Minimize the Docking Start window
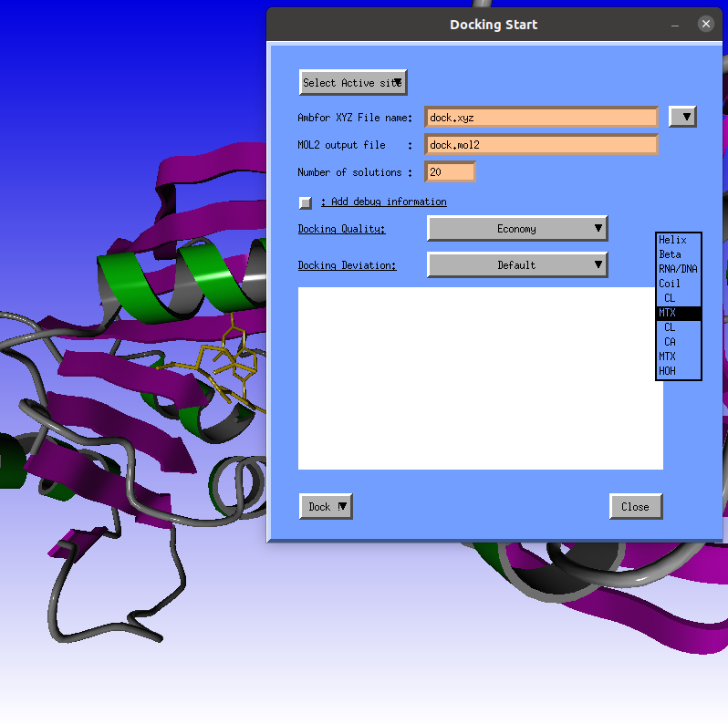The width and height of the screenshot is (728, 724). click(x=675, y=25)
